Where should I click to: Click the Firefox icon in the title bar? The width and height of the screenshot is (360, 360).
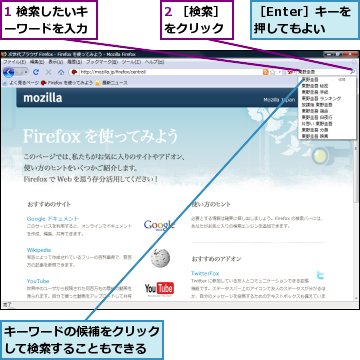pyautogui.click(x=5, y=54)
